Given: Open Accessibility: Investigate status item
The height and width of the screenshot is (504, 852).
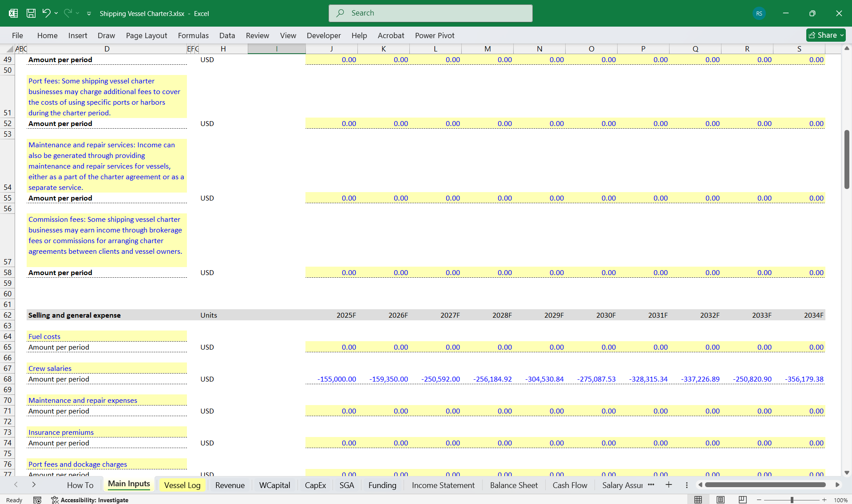Looking at the screenshot, I should point(90,500).
